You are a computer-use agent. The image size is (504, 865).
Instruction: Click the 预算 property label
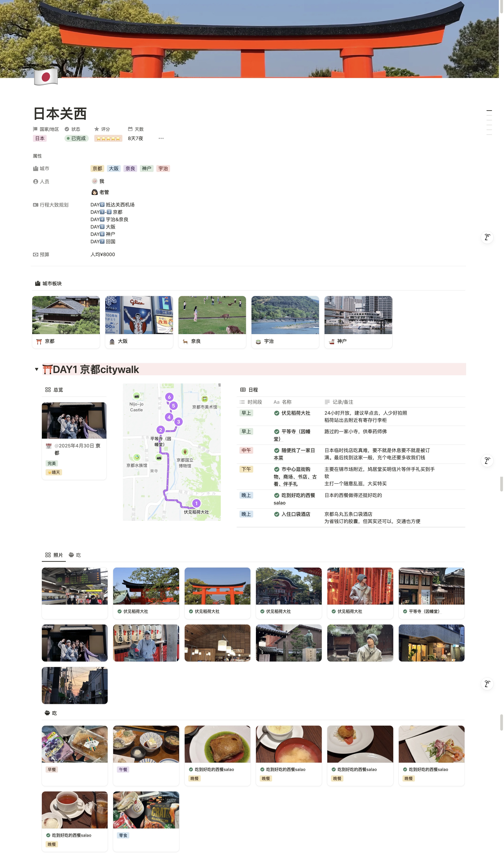tap(41, 255)
